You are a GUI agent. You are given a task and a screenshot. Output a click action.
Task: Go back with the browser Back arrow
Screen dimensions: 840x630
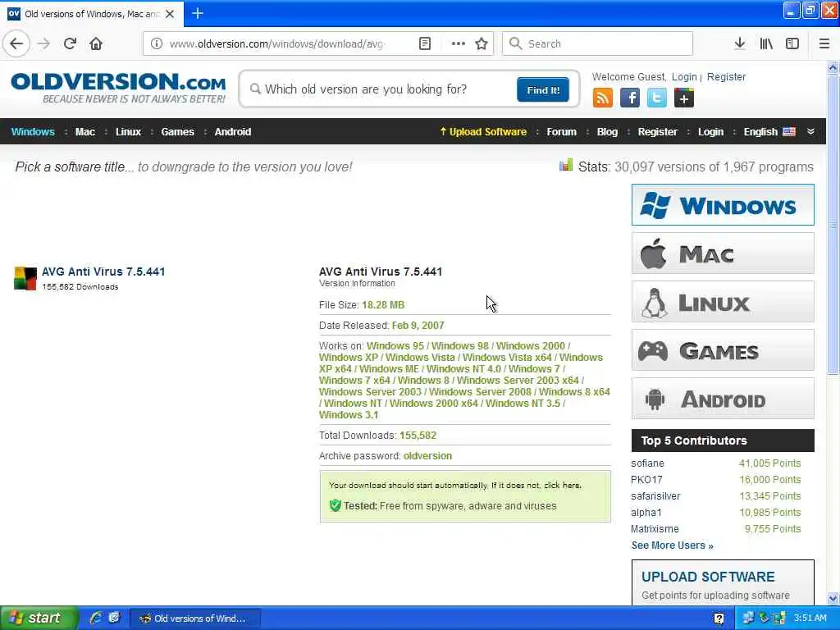pyautogui.click(x=16, y=43)
